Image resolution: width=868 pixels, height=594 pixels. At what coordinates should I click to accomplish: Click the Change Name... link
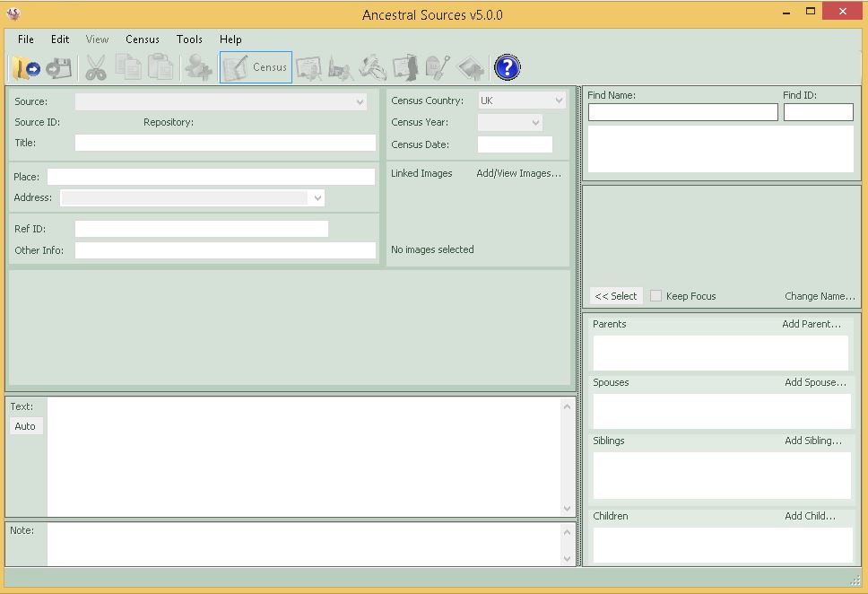820,296
